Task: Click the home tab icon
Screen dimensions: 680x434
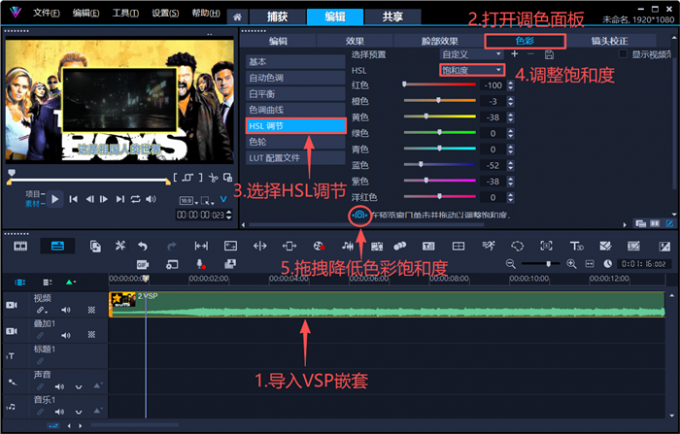Action: [x=237, y=17]
